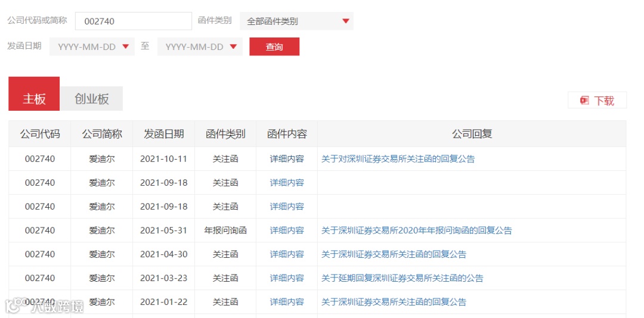Viewport: 644px width, 318px height.
Task: Click the company code input field containing 002740
Action: (133, 21)
